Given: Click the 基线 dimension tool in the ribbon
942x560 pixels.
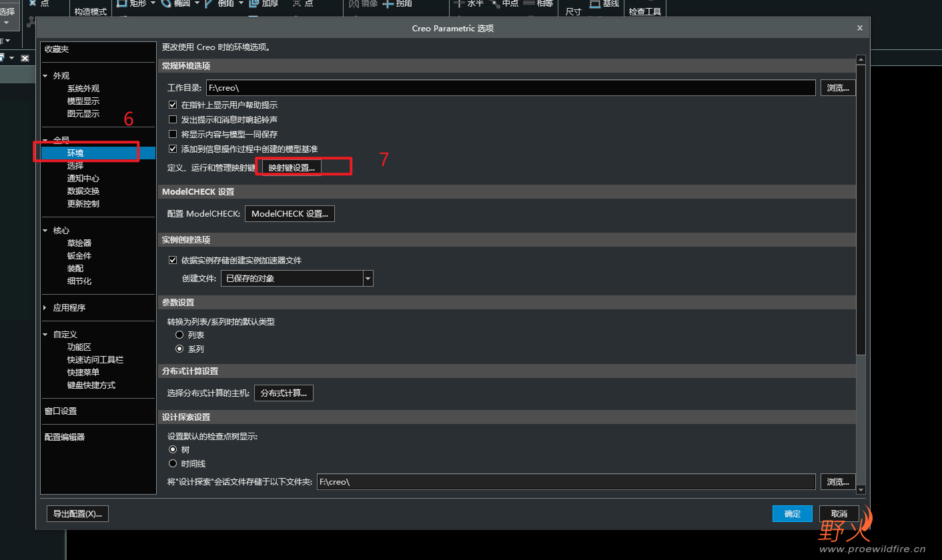Looking at the screenshot, I should (x=604, y=3).
